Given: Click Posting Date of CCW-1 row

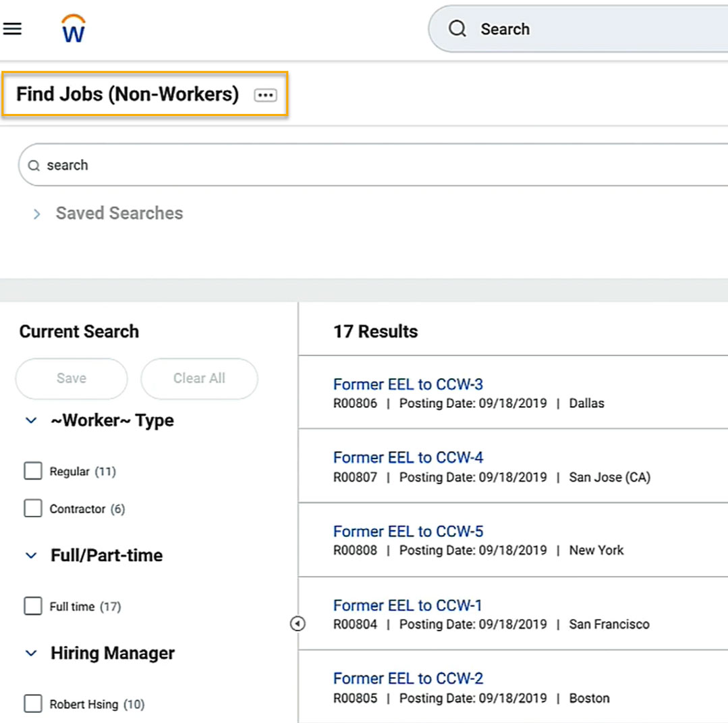Looking at the screenshot, I should [x=473, y=624].
